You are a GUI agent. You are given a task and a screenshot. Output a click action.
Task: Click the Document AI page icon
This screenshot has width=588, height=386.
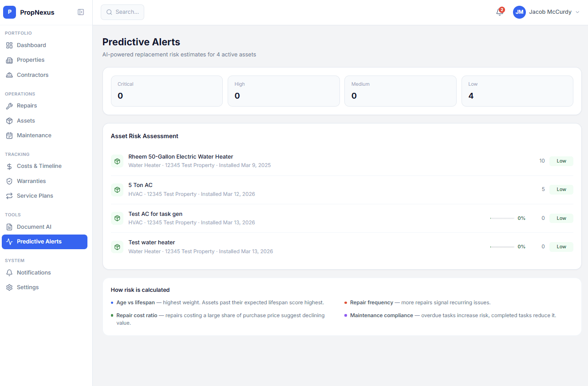9,227
